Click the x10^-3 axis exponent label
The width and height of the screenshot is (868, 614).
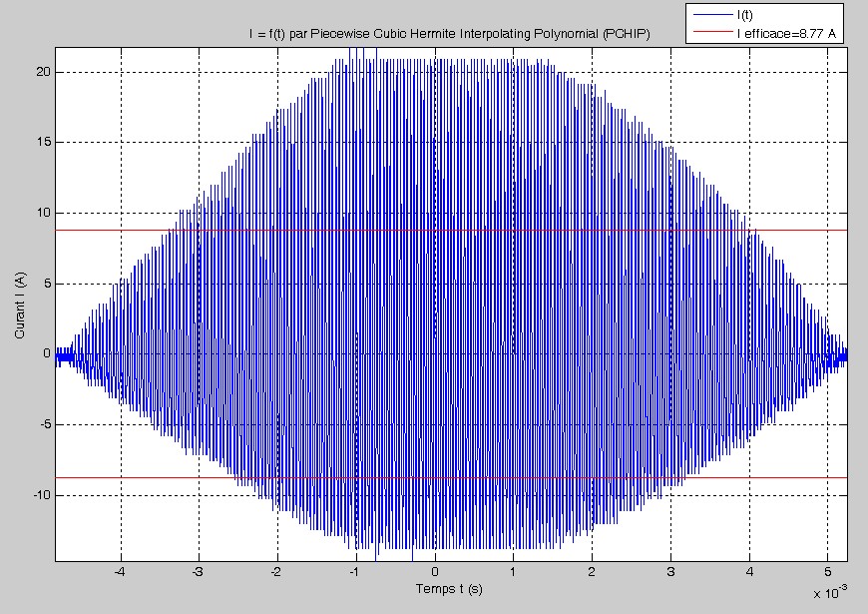pos(830,593)
